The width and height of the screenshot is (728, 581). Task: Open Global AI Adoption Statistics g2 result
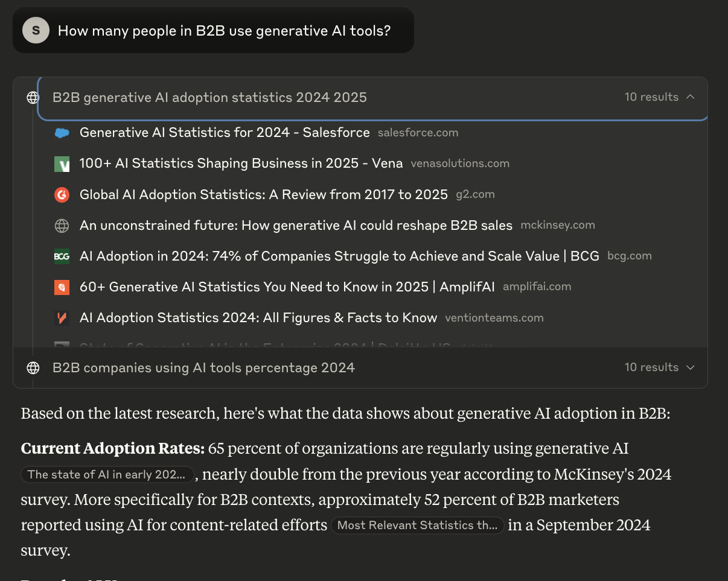tap(264, 195)
